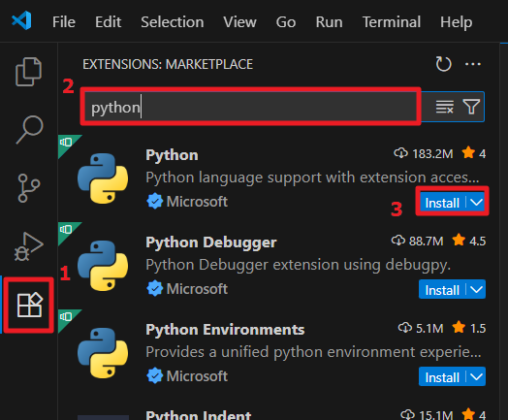Open the Selection menu
This screenshot has height=420, width=508.
coord(173,22)
